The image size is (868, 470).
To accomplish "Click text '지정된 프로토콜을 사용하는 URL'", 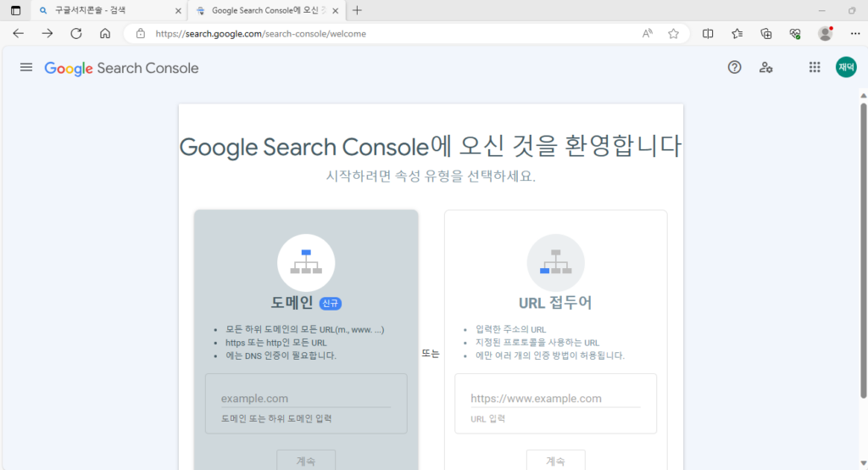I will click(537, 343).
